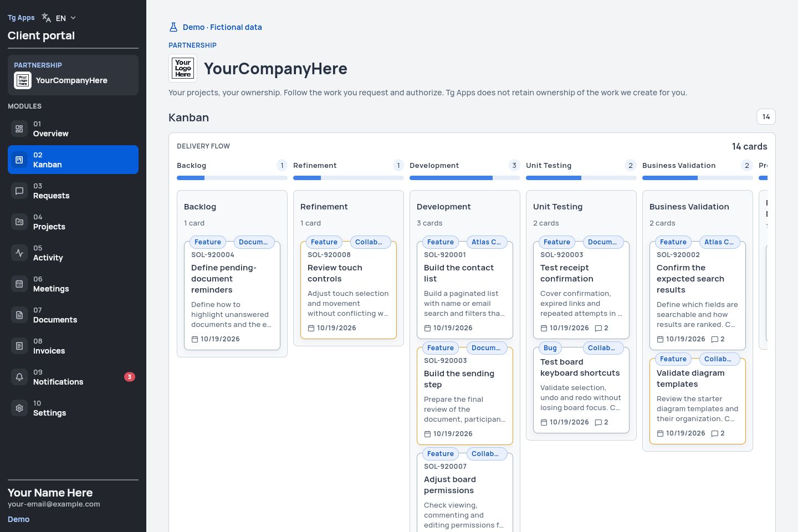Go to the Requests module
This screenshot has height=532, width=798.
click(73, 191)
